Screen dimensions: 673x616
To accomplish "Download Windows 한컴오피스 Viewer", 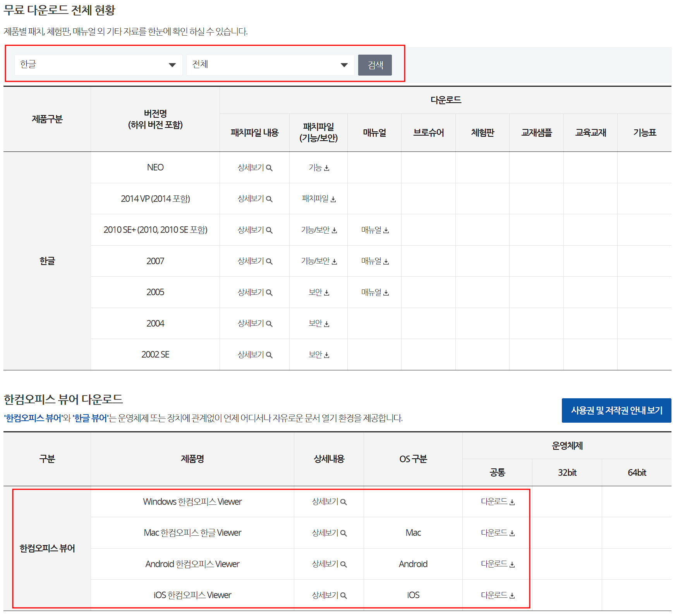I will [x=498, y=502].
